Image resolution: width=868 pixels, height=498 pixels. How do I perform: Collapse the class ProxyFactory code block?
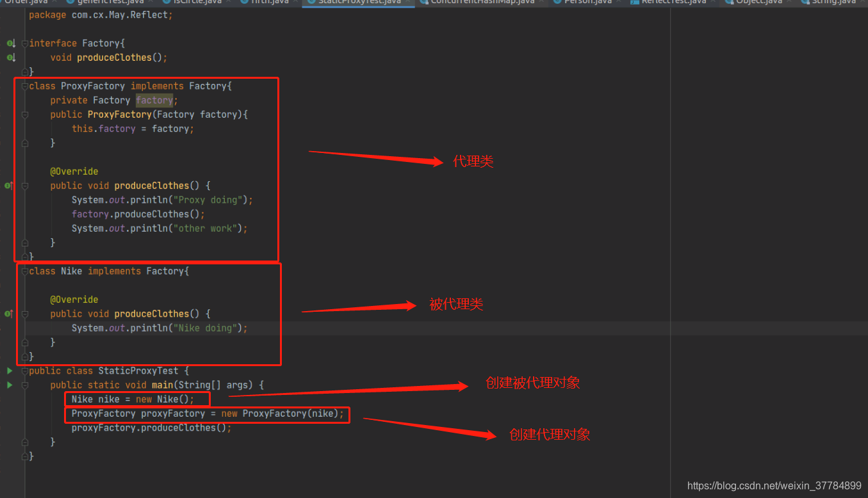point(25,86)
